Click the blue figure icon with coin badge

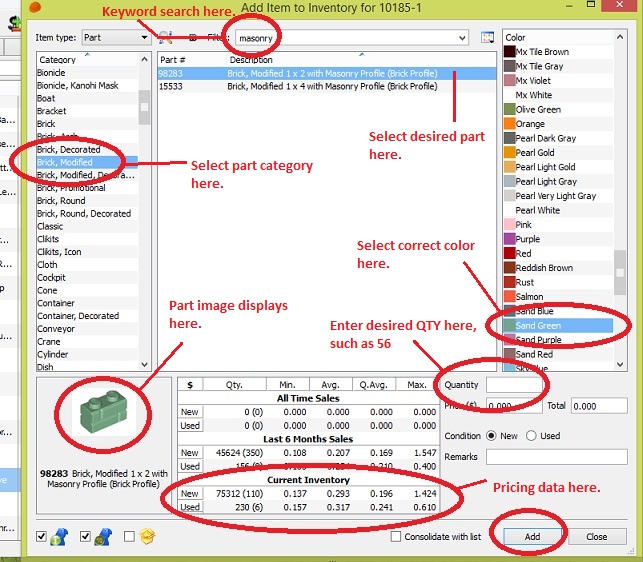pos(103,537)
